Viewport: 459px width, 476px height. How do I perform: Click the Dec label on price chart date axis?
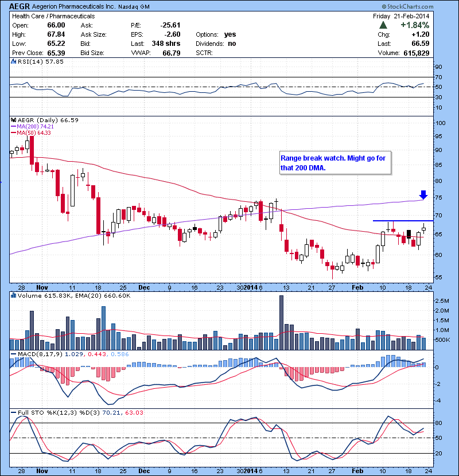coord(144,287)
